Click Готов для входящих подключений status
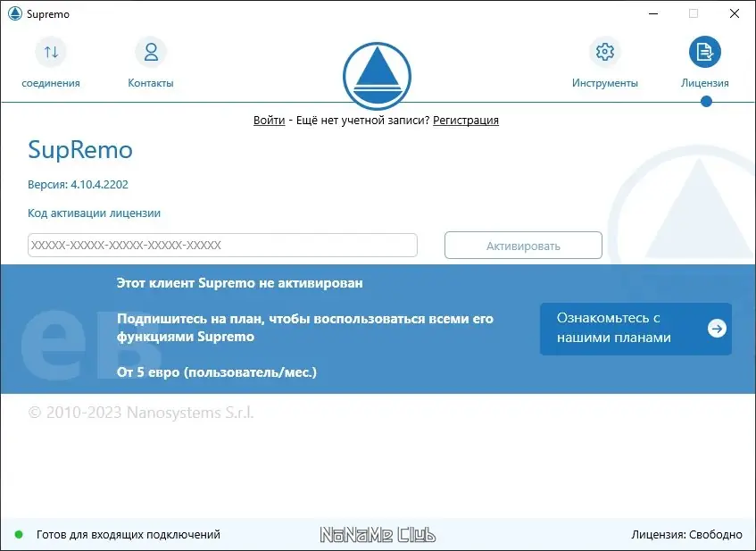756x551 pixels. (x=129, y=534)
